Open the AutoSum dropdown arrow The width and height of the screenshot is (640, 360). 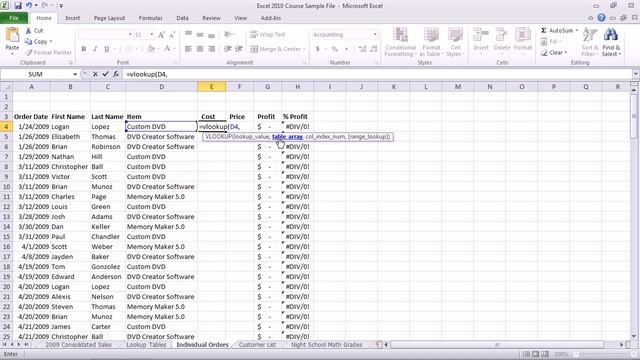576,31
